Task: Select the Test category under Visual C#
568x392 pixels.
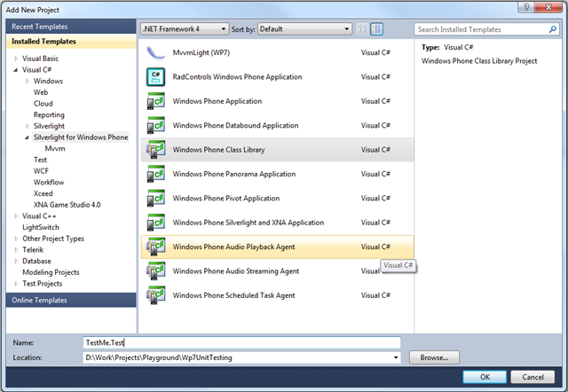Action: pyautogui.click(x=40, y=160)
